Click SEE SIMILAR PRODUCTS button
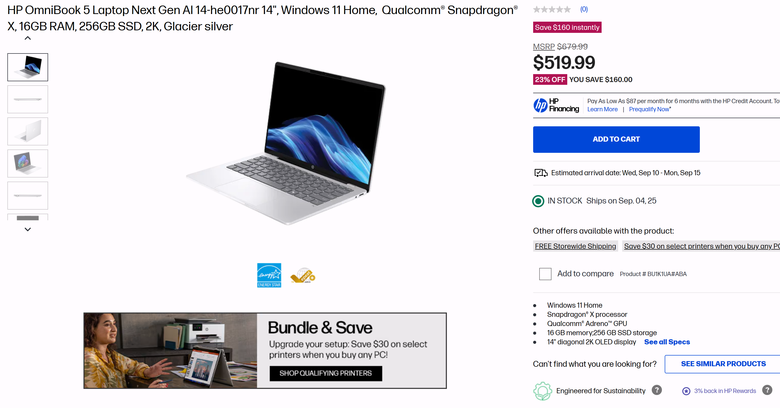Image resolution: width=780 pixels, height=408 pixels. pyautogui.click(x=723, y=364)
